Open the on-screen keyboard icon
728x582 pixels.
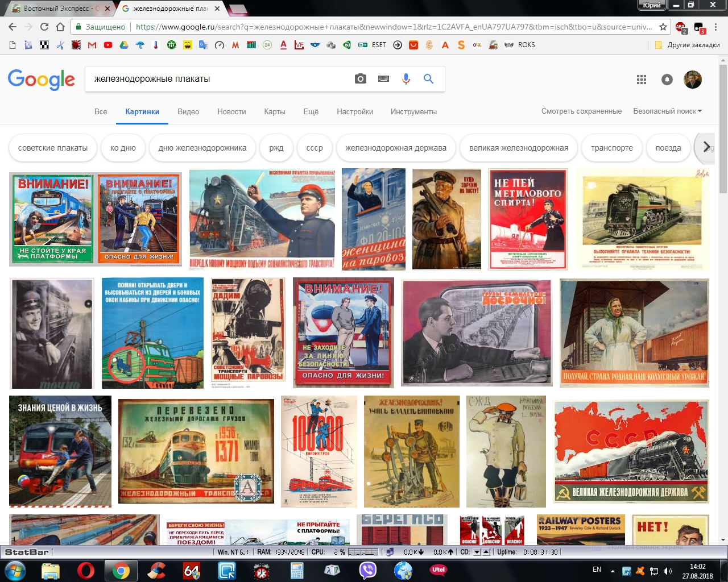pyautogui.click(x=383, y=79)
